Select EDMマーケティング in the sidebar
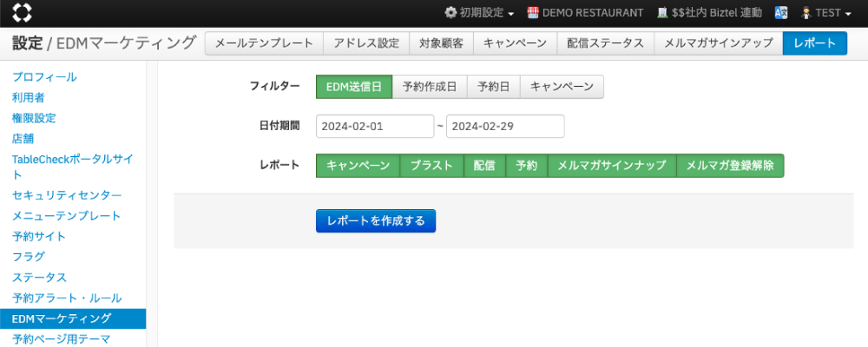The image size is (868, 347). (x=73, y=318)
